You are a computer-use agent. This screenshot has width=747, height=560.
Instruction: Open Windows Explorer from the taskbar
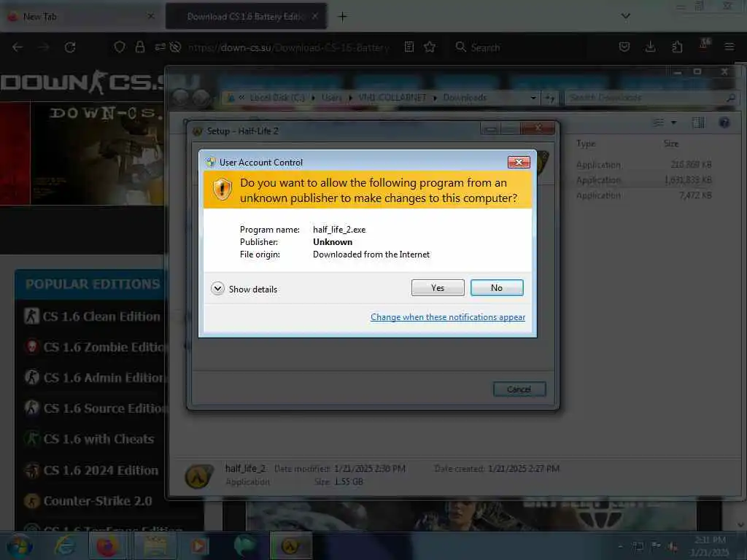pos(155,545)
